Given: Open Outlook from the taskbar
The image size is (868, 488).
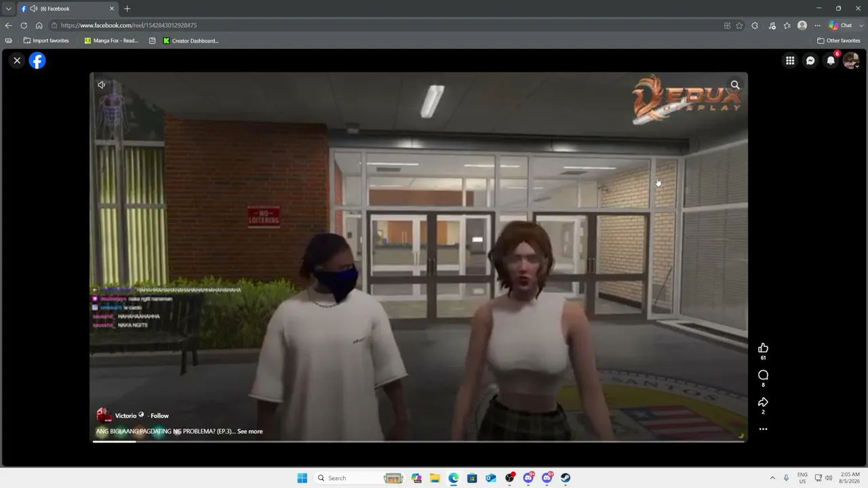Looking at the screenshot, I should click(491, 478).
